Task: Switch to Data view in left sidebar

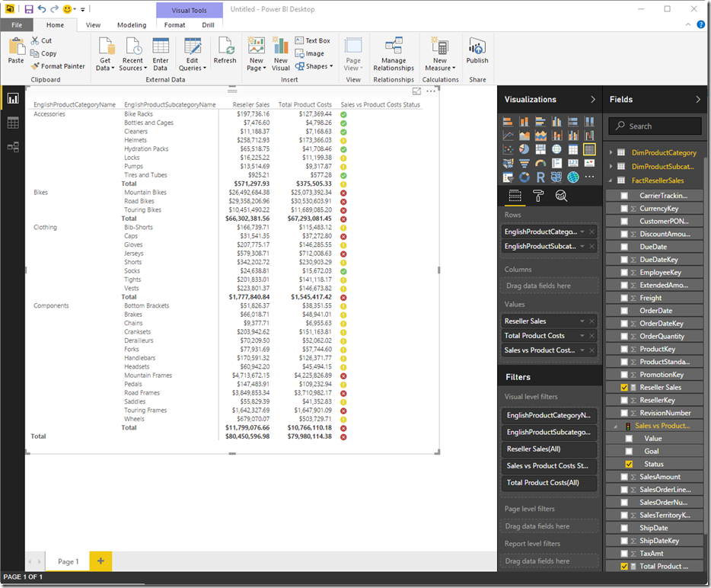Action: coord(13,123)
